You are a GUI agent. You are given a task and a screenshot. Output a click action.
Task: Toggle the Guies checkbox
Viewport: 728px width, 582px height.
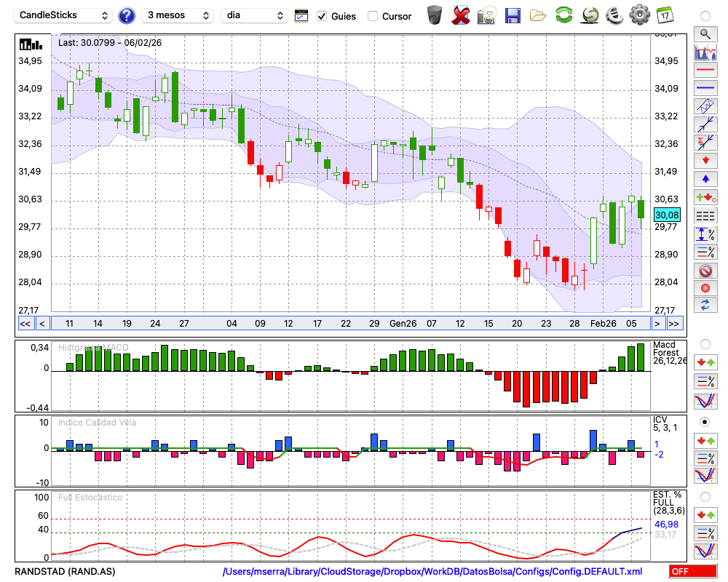coord(321,16)
